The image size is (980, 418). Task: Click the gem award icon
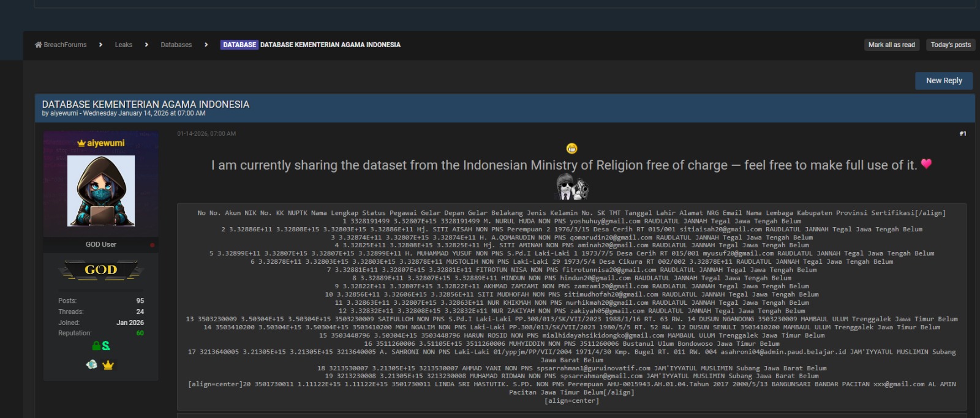pos(92,365)
